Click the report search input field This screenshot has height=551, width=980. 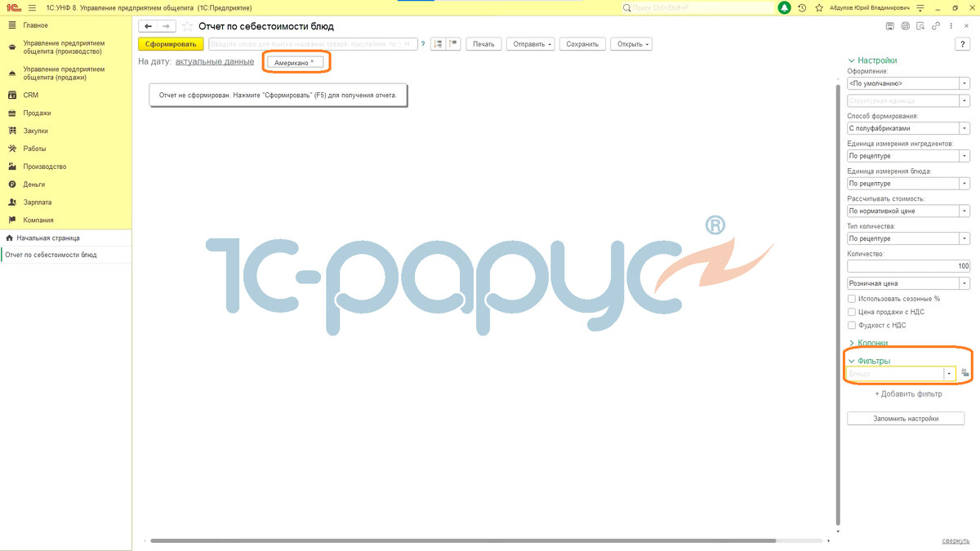[x=313, y=44]
